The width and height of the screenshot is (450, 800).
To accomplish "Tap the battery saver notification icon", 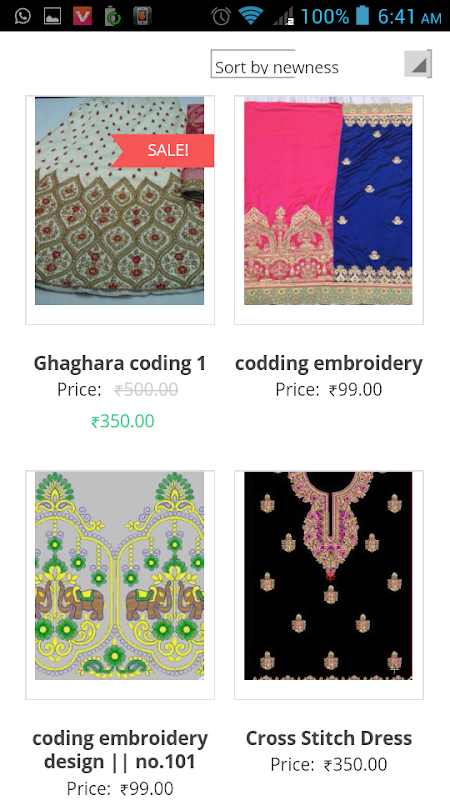I will (112, 16).
